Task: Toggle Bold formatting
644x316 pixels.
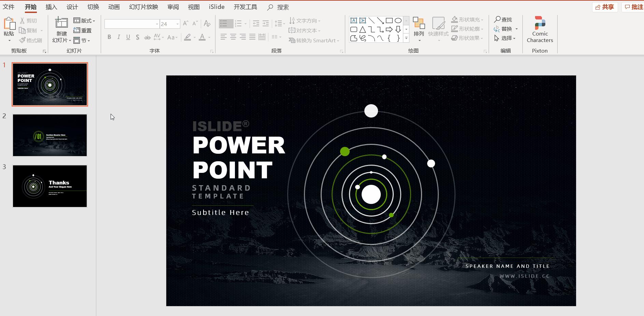Action: tap(109, 37)
